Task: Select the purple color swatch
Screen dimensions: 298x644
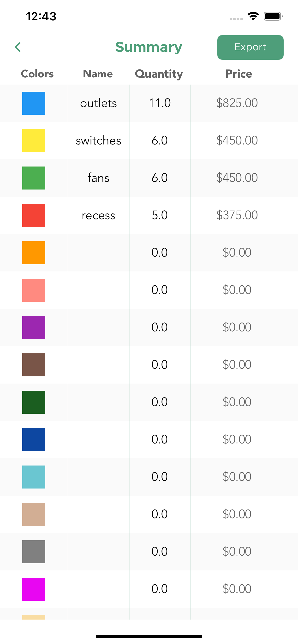Action: 34,328
